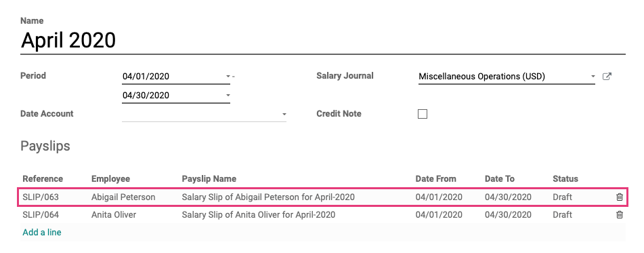Image resolution: width=644 pixels, height=253 pixels.
Task: Sort payslips by Status column header
Action: click(x=565, y=179)
